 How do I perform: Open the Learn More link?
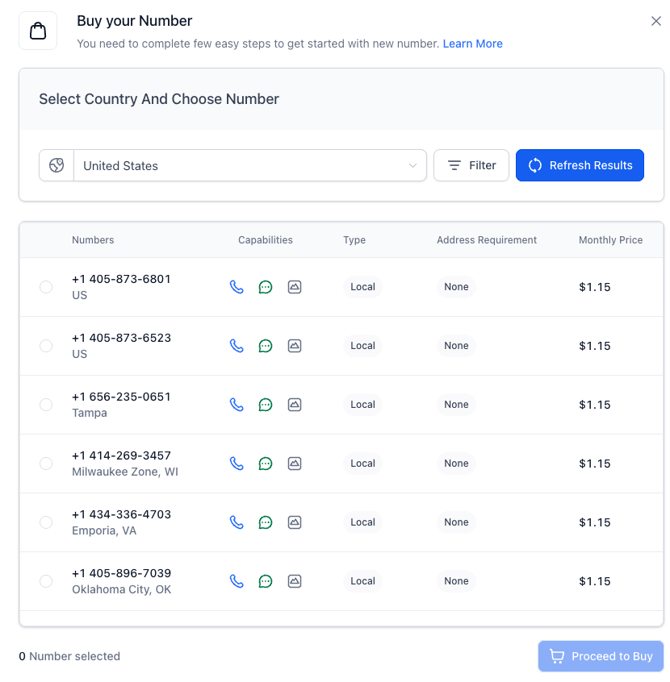point(473,44)
